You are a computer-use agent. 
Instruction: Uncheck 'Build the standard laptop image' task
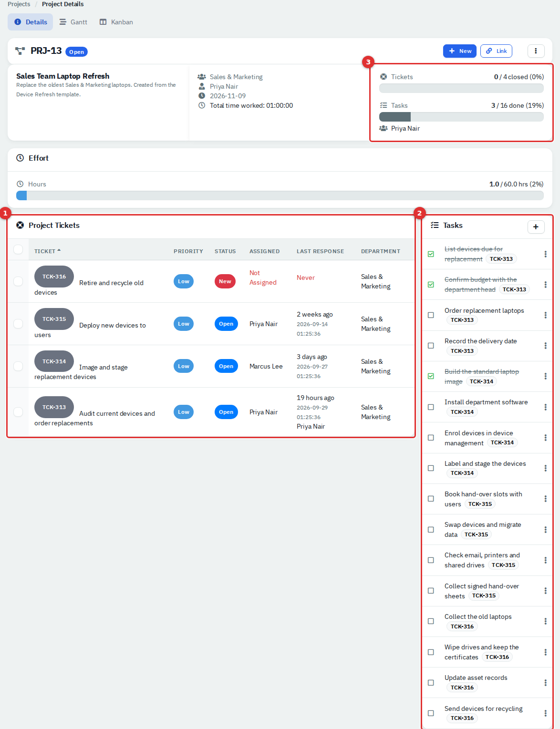(x=431, y=376)
